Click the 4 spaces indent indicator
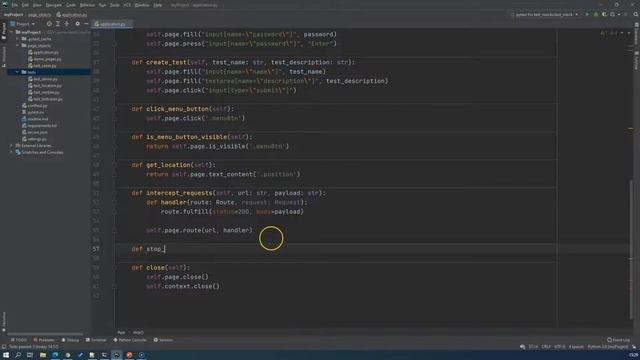 [x=576, y=347]
